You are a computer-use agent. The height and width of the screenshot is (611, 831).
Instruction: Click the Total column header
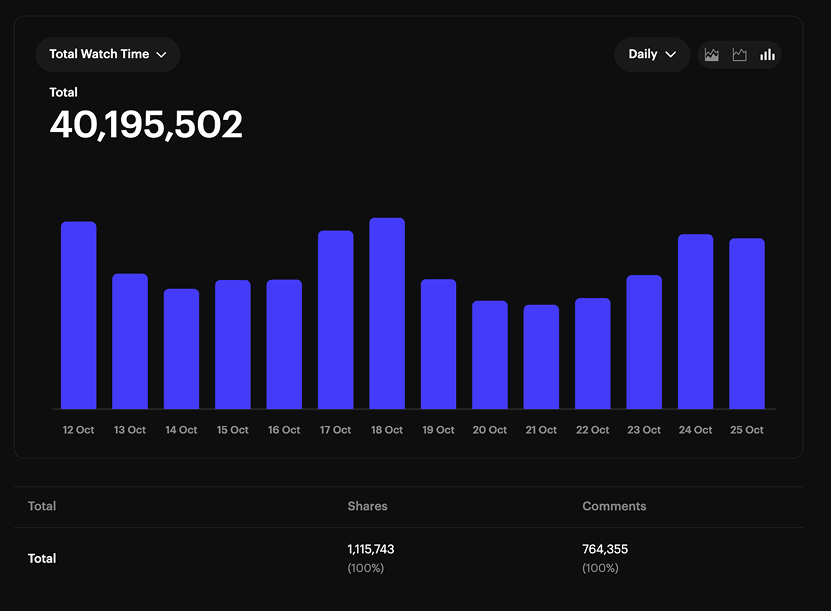click(42, 506)
